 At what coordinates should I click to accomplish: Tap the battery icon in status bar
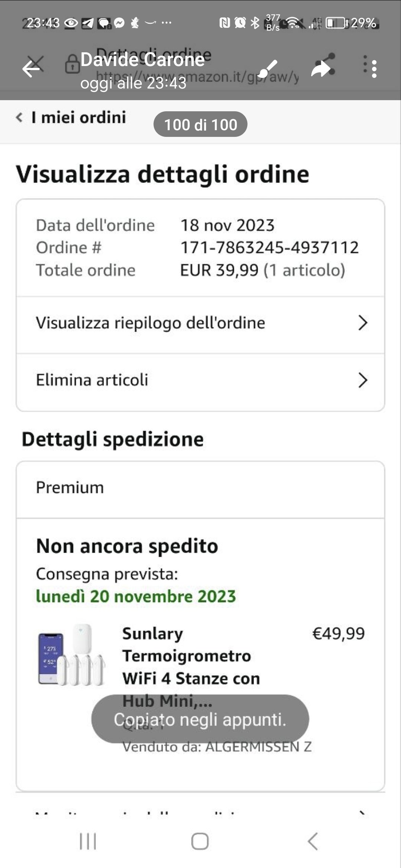click(336, 23)
